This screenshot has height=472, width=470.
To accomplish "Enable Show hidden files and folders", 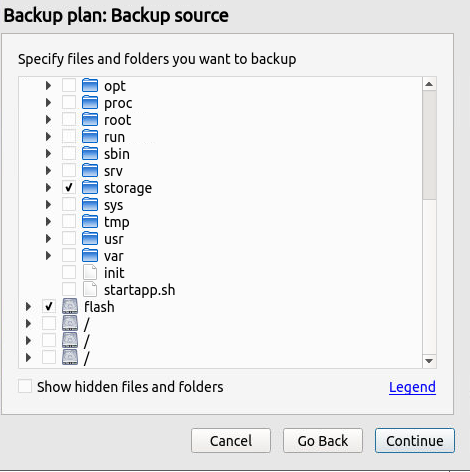I will point(25,387).
